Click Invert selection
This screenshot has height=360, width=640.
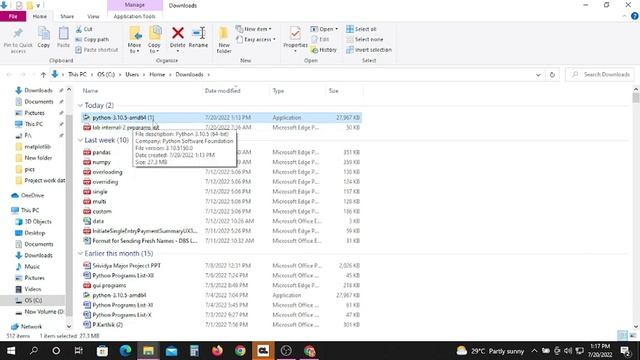coord(369,50)
